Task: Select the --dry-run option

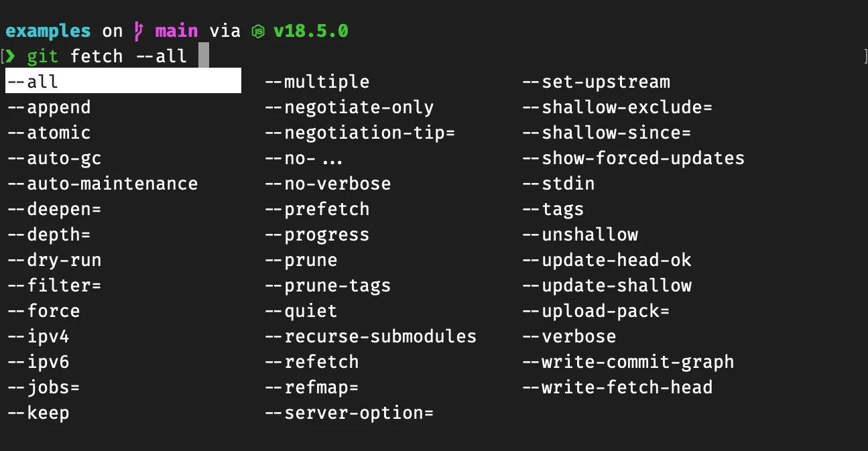Action: tap(54, 260)
